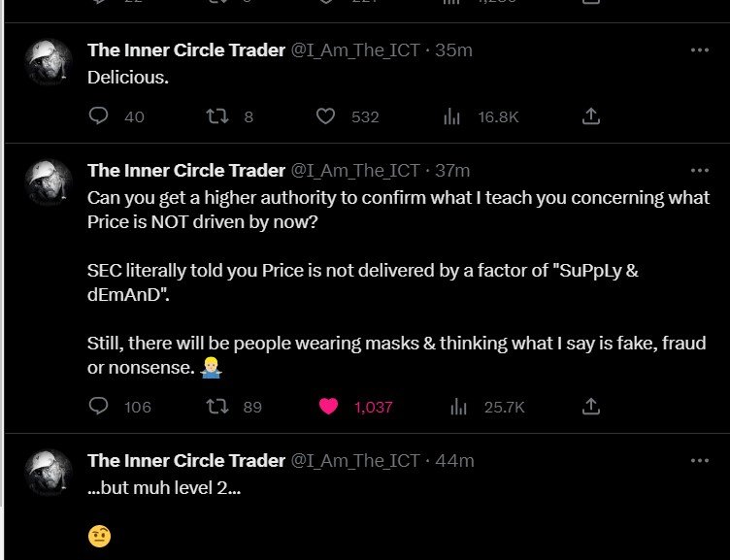This screenshot has width=730, height=560.
Task: View analytics of the 'Delicious.' tweet
Action: 451,116
